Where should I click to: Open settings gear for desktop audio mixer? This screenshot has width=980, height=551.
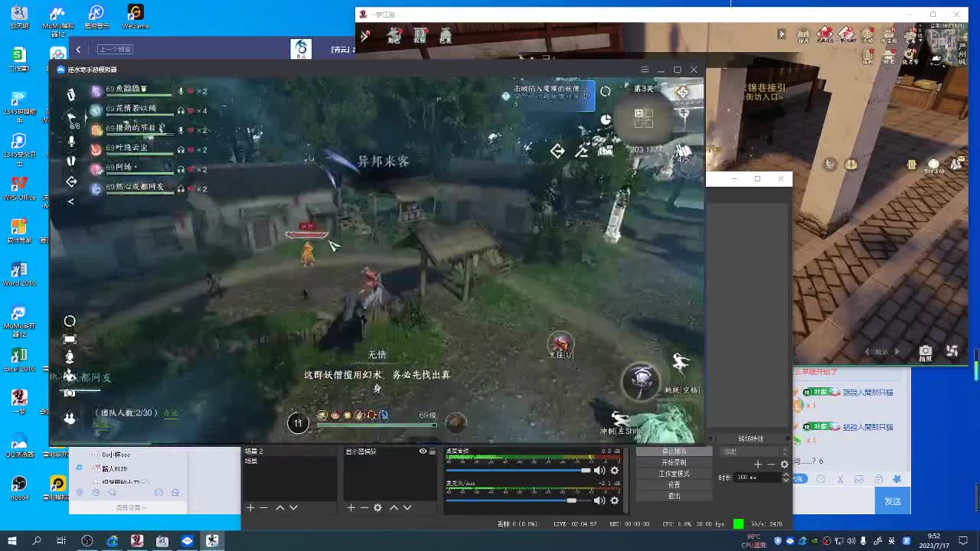[x=614, y=471]
